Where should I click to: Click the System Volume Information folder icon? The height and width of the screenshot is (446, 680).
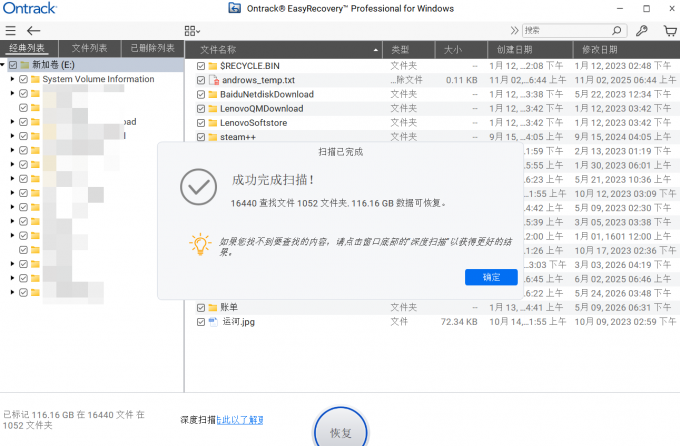(x=35, y=79)
